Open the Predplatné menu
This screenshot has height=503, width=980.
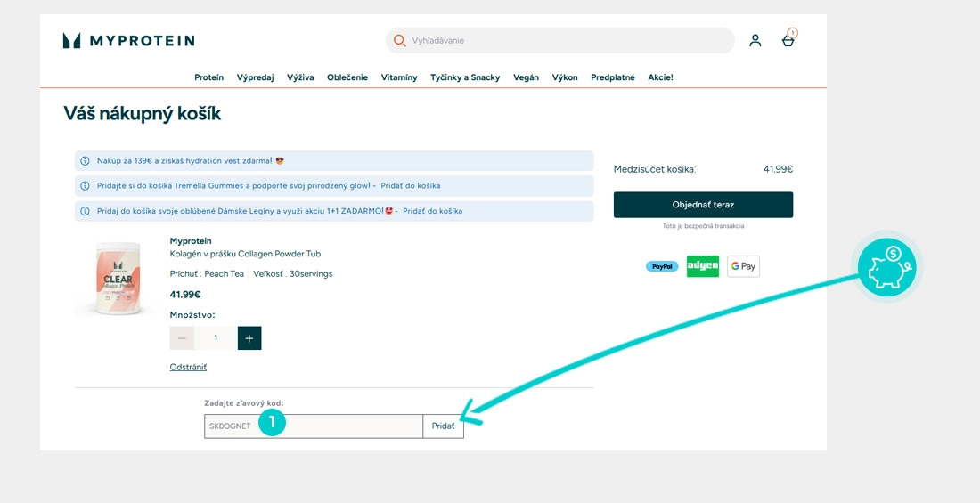(613, 77)
